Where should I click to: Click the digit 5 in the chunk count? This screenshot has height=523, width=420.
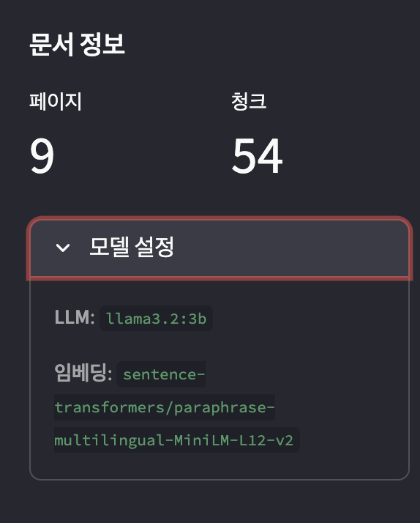pyautogui.click(x=244, y=156)
